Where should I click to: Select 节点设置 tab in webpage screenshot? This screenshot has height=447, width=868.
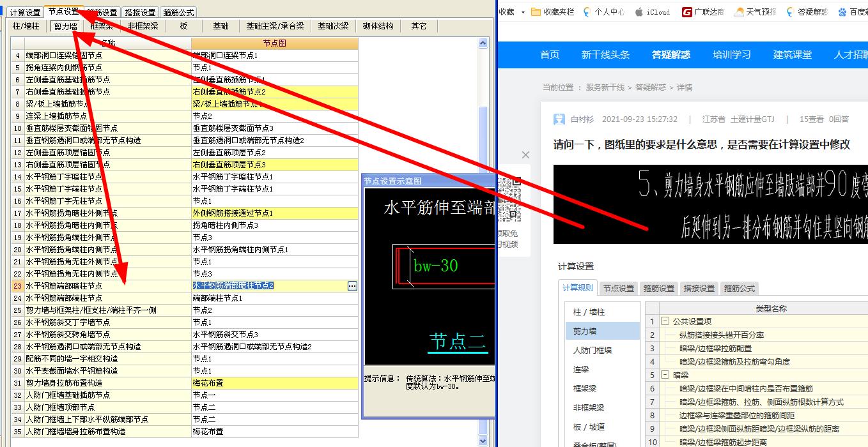619,289
